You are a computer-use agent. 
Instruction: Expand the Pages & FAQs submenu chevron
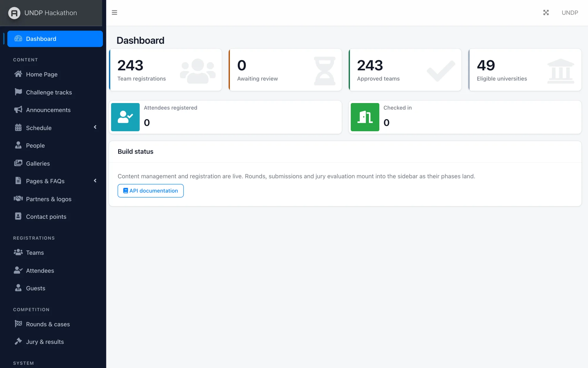click(95, 181)
